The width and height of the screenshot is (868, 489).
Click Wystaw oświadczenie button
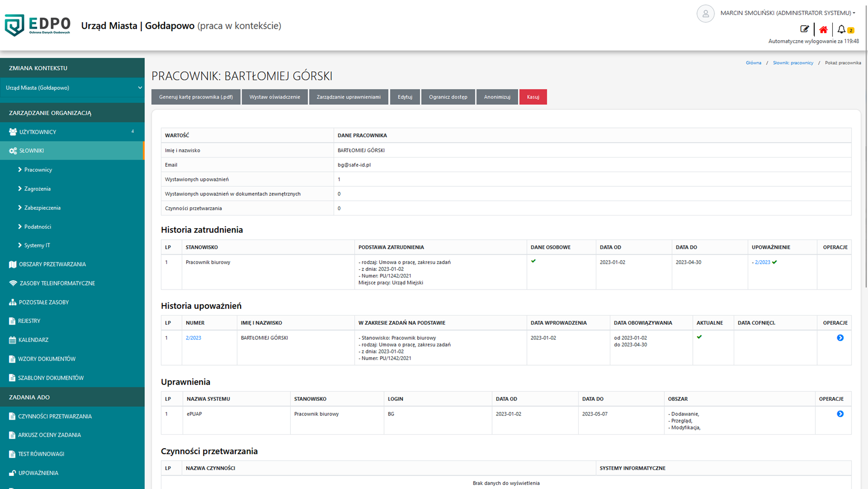coord(275,97)
